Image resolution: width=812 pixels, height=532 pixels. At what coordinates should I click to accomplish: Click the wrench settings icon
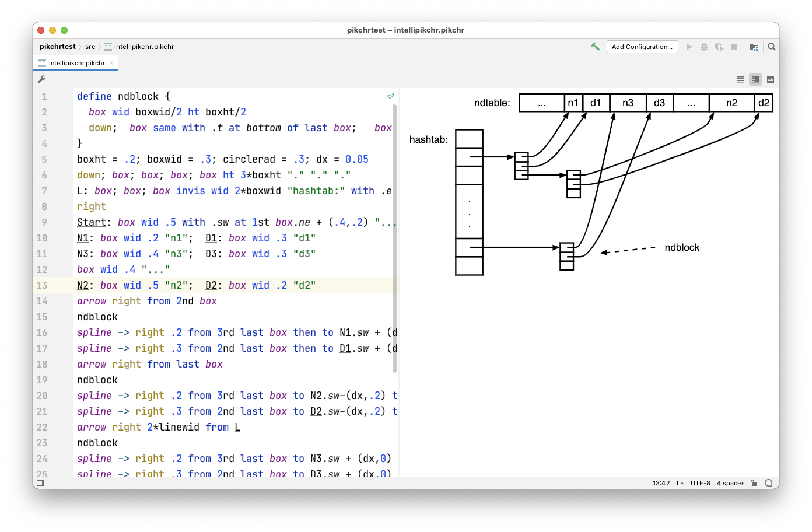pyautogui.click(x=41, y=79)
